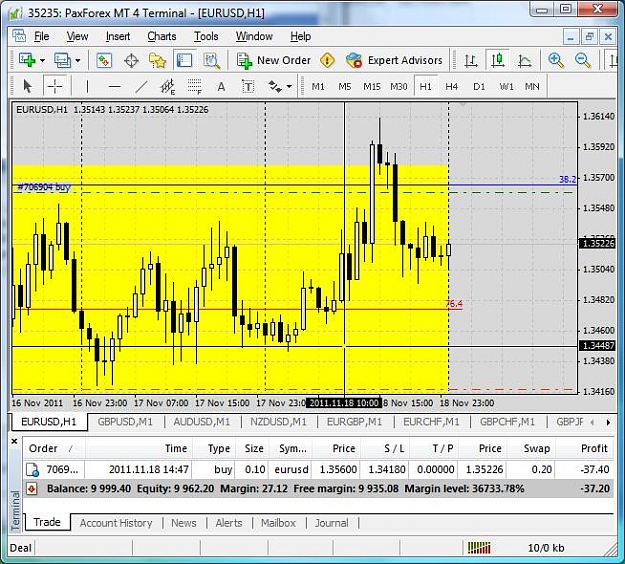Image resolution: width=625 pixels, height=564 pixels.
Task: Switch to line chart view
Action: point(524,61)
